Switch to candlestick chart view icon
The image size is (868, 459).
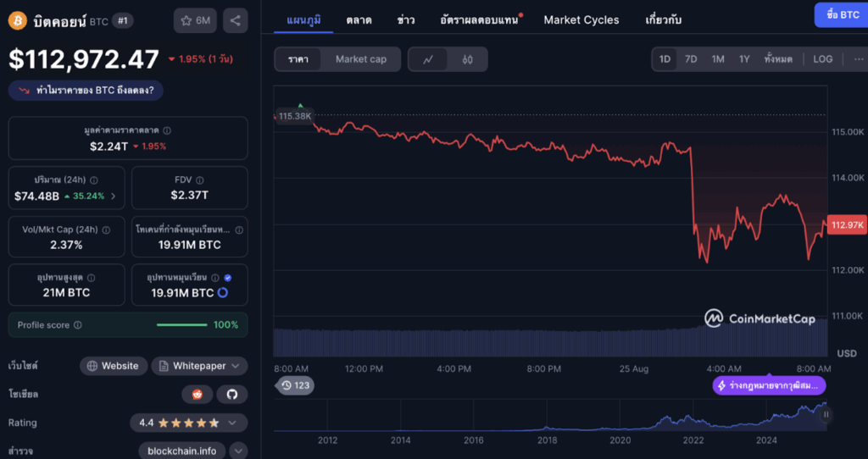click(x=467, y=59)
